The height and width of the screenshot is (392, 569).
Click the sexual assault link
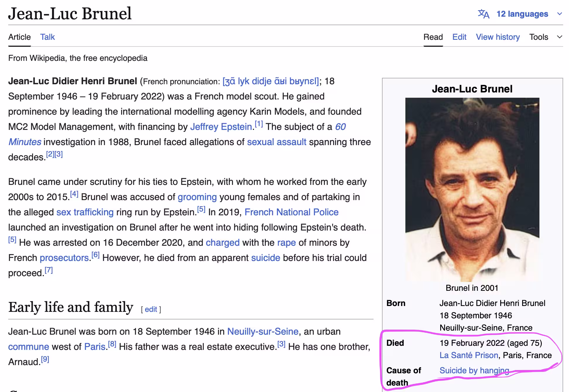coord(277,142)
